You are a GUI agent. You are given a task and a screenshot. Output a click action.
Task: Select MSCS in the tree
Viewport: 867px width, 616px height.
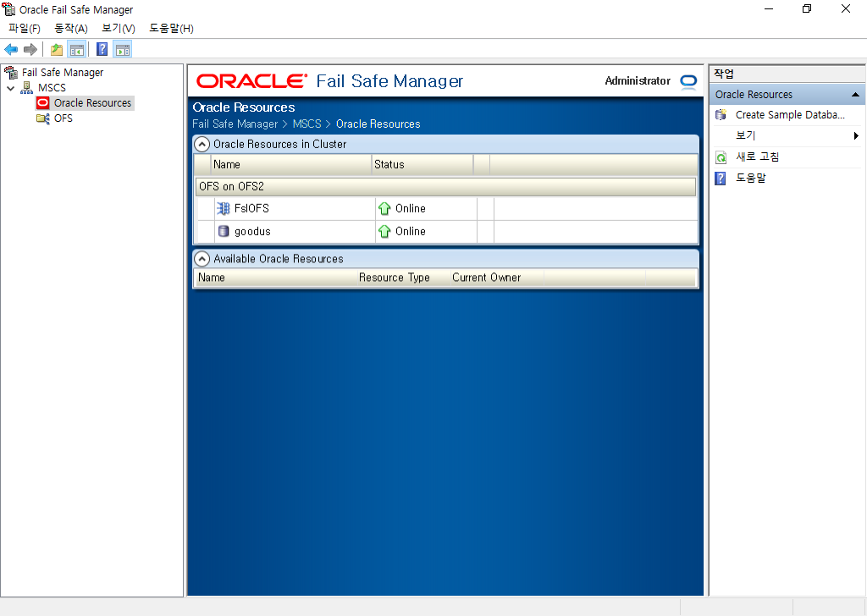[52, 88]
